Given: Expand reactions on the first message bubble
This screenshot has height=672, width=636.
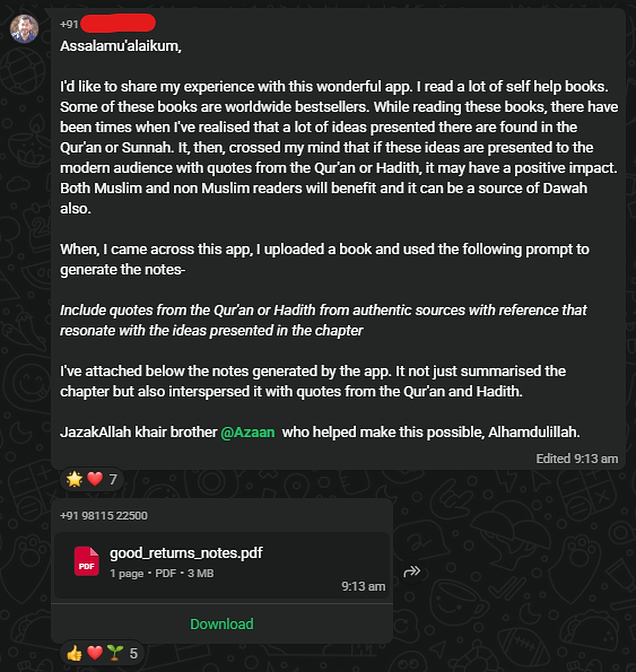Looking at the screenshot, I should [x=92, y=479].
